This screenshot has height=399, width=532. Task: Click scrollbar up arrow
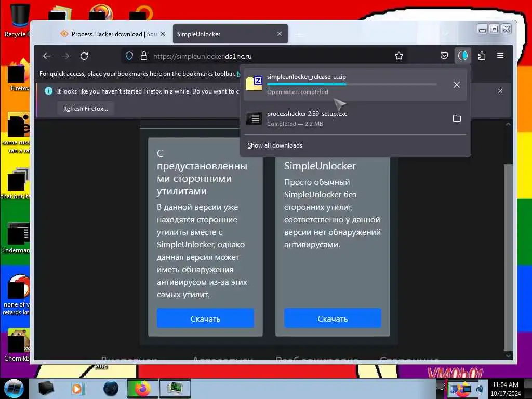coord(508,125)
